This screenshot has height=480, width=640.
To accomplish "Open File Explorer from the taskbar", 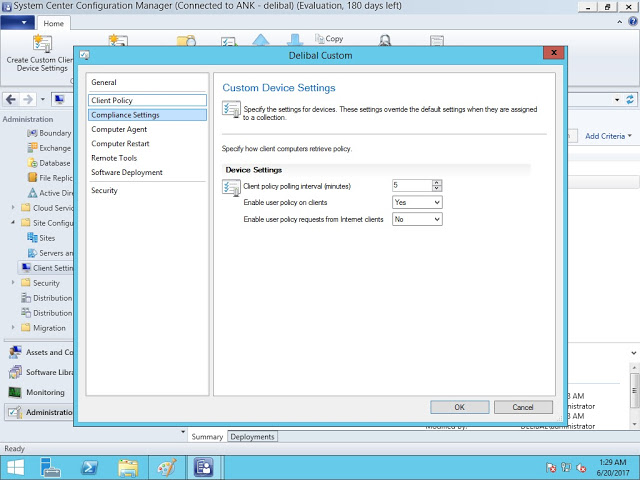I will point(128,467).
